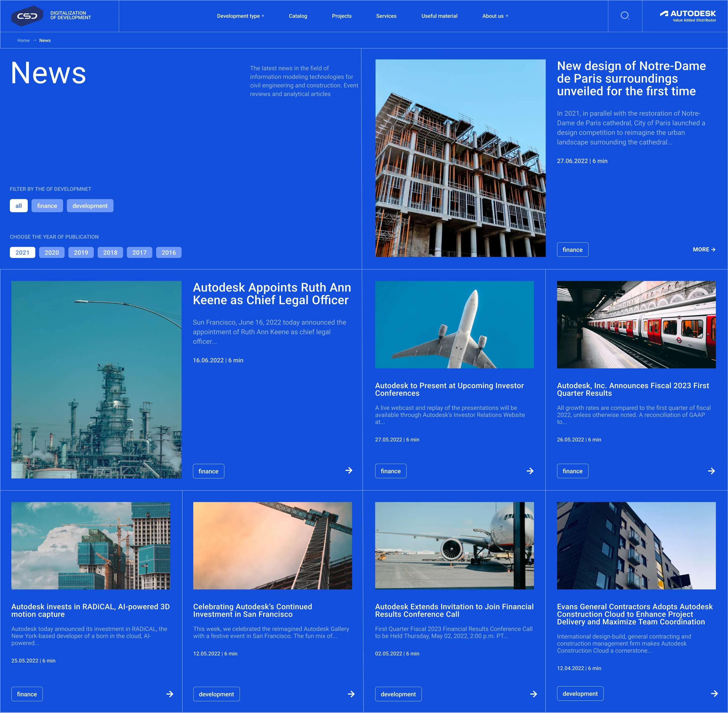Open the Catalog menu item

click(298, 16)
